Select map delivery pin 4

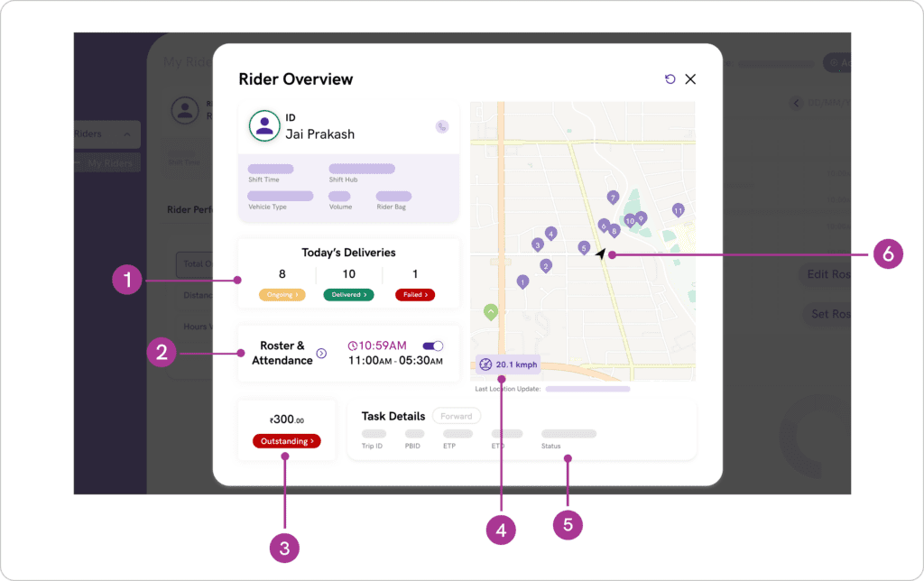pyautogui.click(x=551, y=234)
